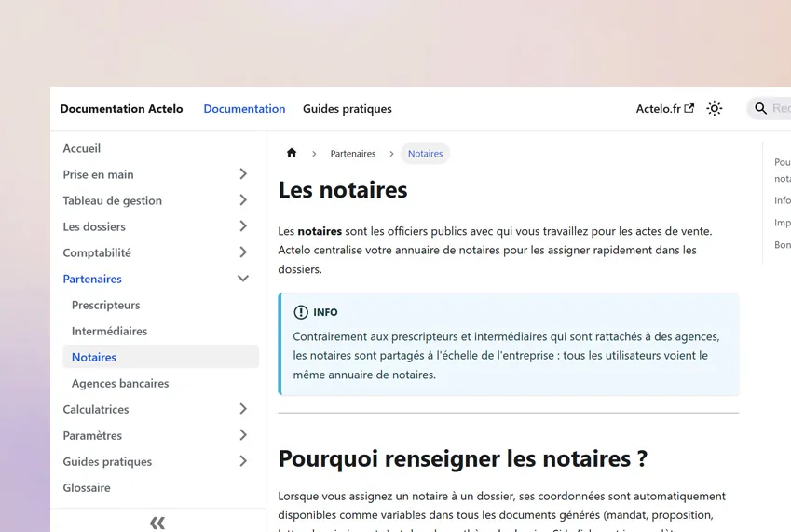
Task: Open the Intermédiaires sidebar page
Action: tap(109, 331)
